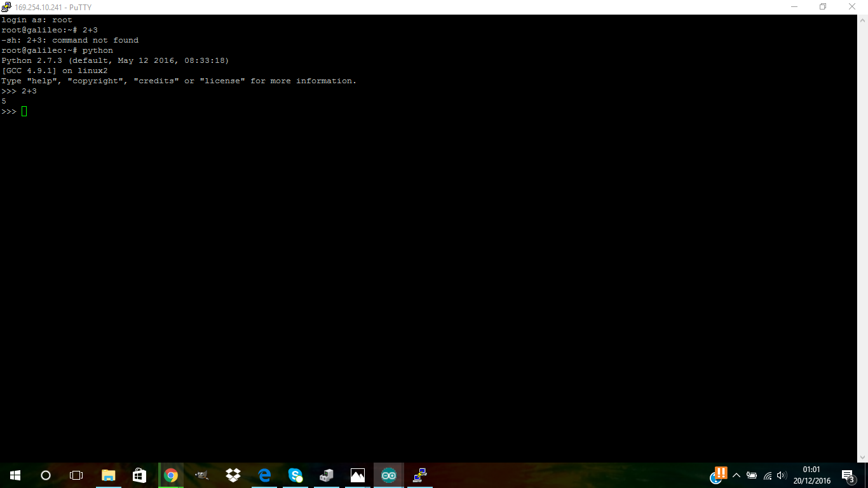
Task: Open Dropbox from the taskbar
Action: 233,475
